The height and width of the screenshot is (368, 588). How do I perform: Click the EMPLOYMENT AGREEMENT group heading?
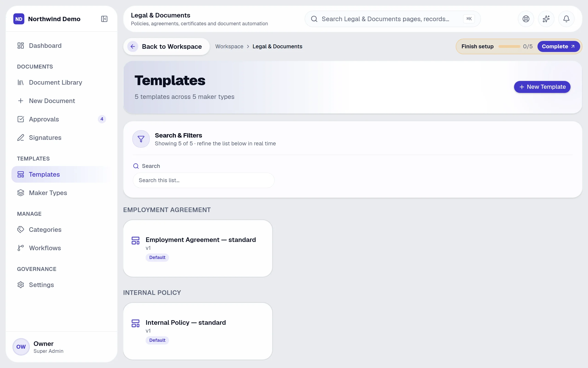167,210
